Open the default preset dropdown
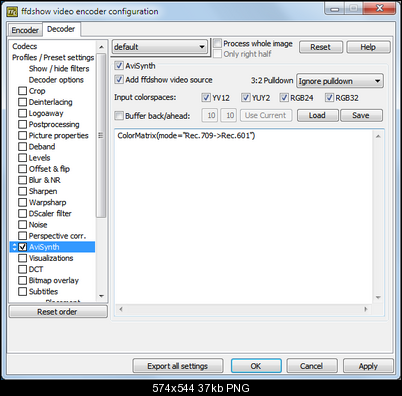Viewport: 402px width, 396px height. pyautogui.click(x=160, y=47)
